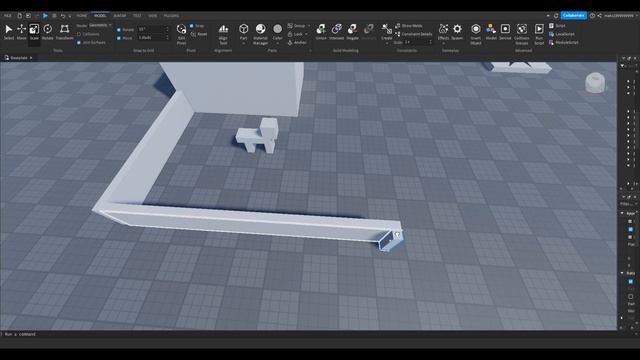Adjust the Move studs stepper

pos(167,38)
